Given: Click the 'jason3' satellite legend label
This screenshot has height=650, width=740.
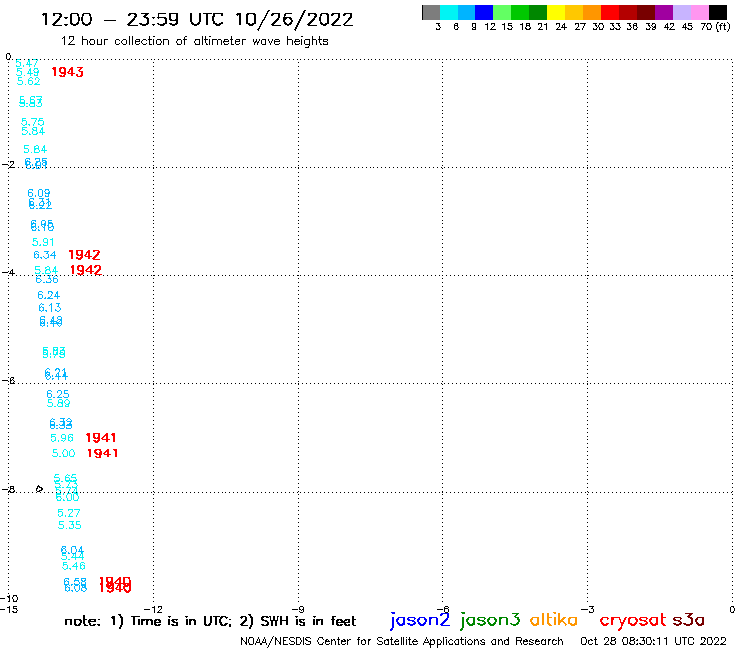Looking at the screenshot, I should point(490,620).
